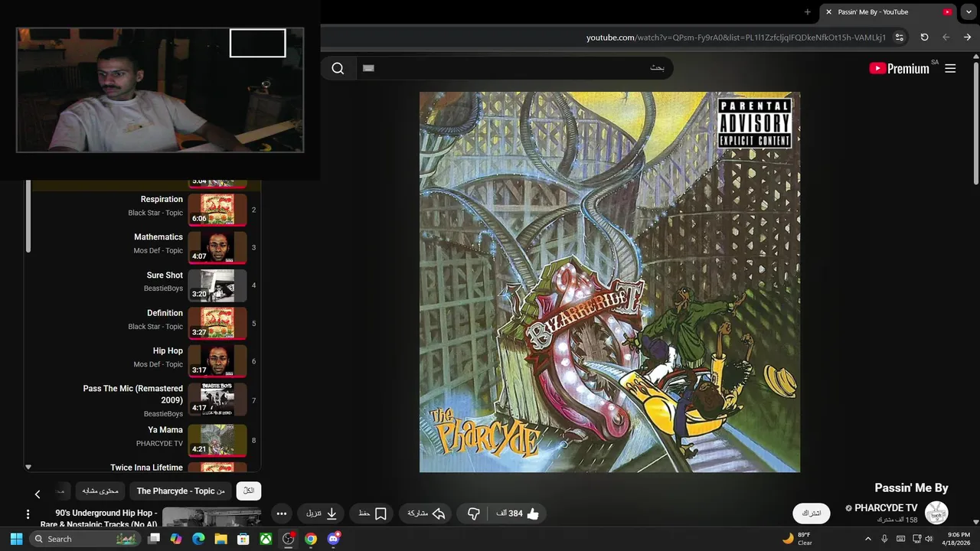Open the weather widget showing 89°F

(x=797, y=539)
